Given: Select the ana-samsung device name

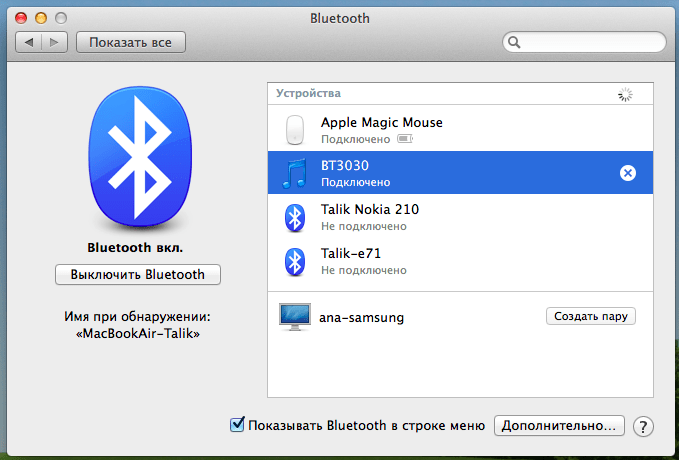Looking at the screenshot, I should 362,317.
